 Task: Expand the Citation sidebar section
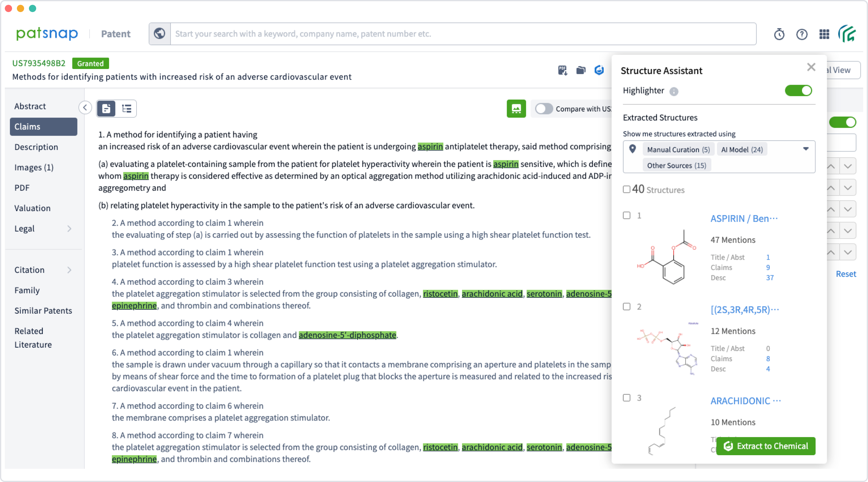coord(69,270)
